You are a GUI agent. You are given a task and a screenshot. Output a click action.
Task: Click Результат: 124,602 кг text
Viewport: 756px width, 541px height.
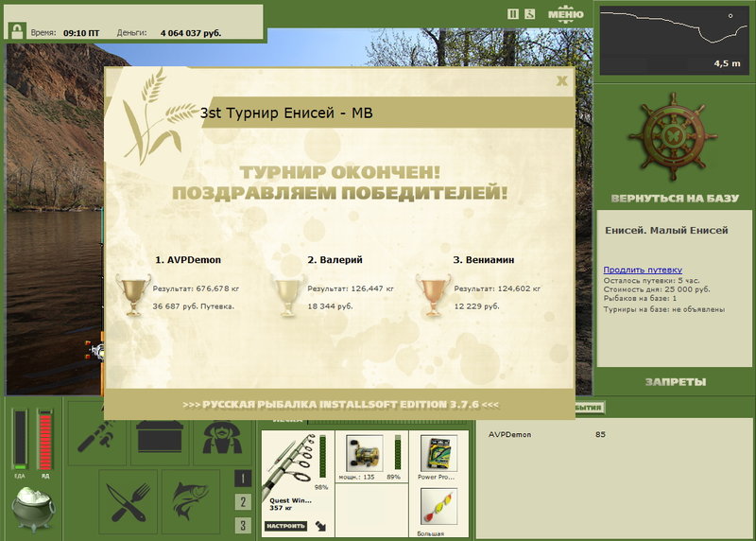[497, 288]
